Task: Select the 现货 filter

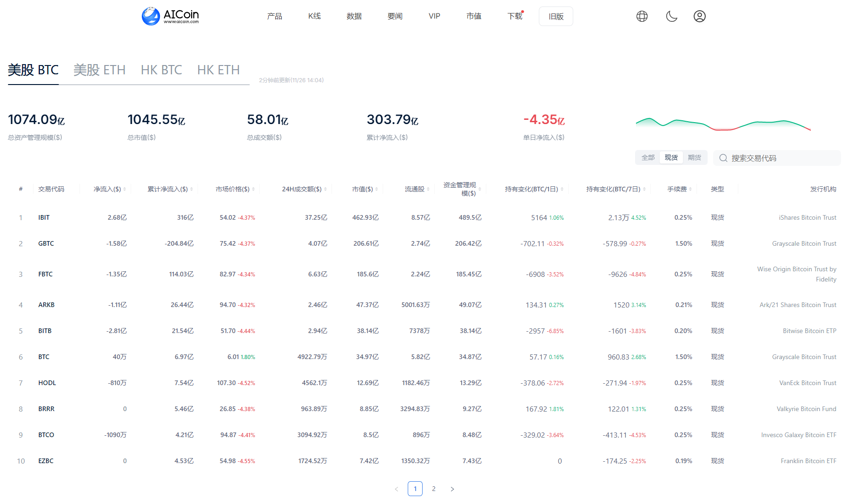Action: pyautogui.click(x=671, y=157)
